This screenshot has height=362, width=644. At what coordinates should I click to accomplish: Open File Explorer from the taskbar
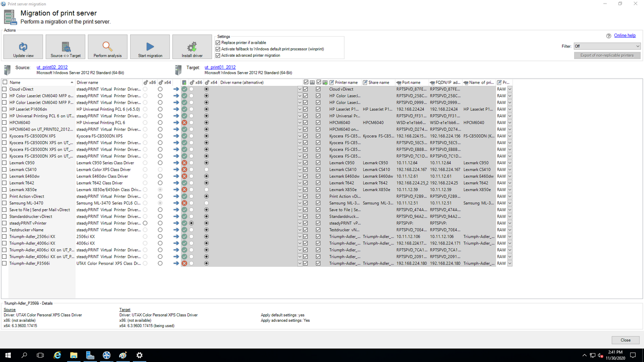[x=74, y=355]
